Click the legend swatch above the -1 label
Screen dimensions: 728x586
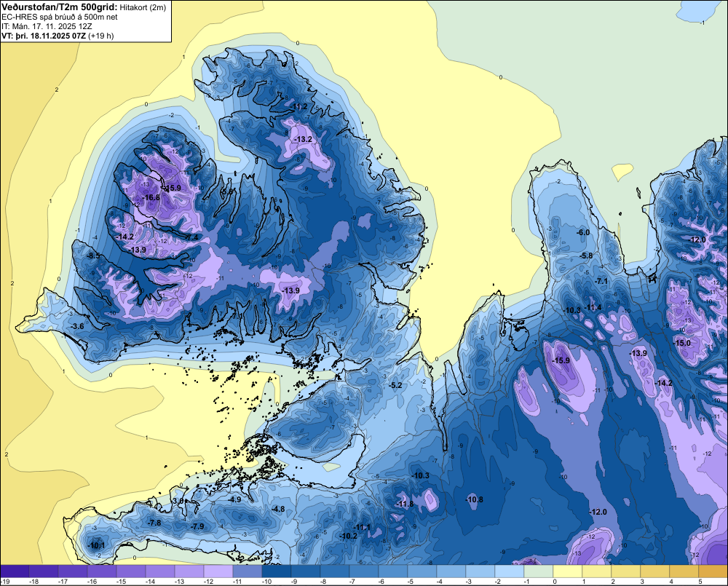(539, 571)
